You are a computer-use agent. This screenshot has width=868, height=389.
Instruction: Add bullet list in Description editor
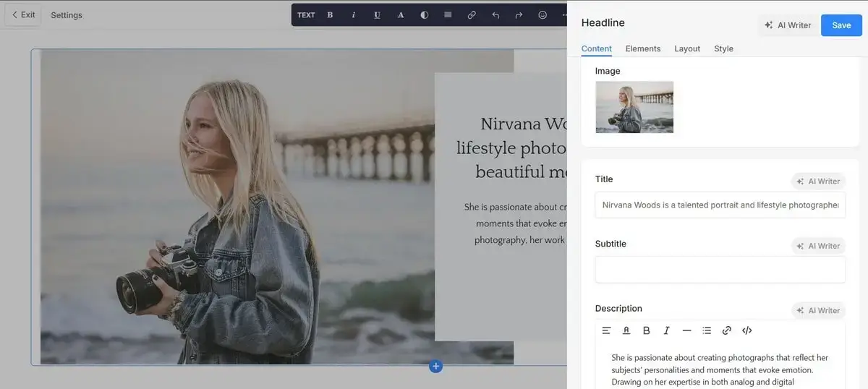pyautogui.click(x=707, y=330)
